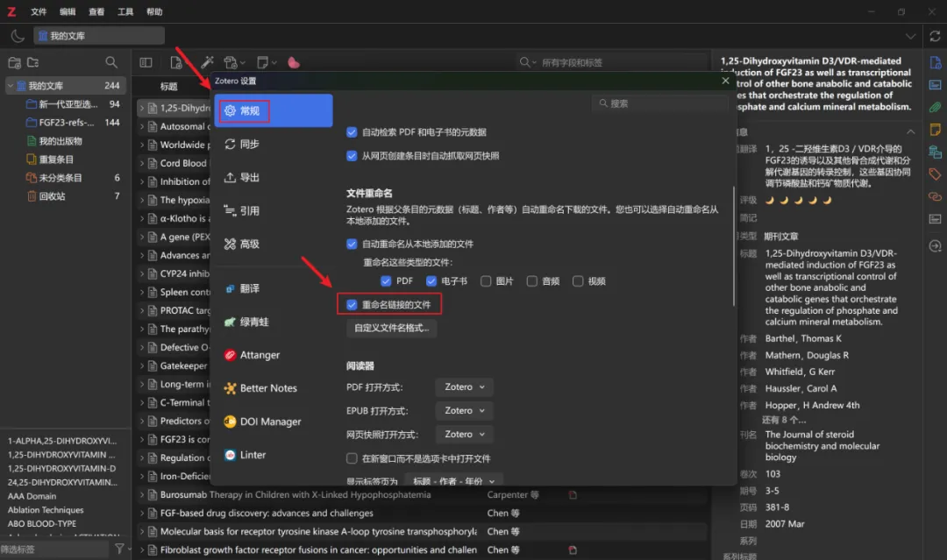Toggle 自动检索 PDF 和电子书的元数据 checkbox
Screen dimensions: 947x560
coord(352,132)
